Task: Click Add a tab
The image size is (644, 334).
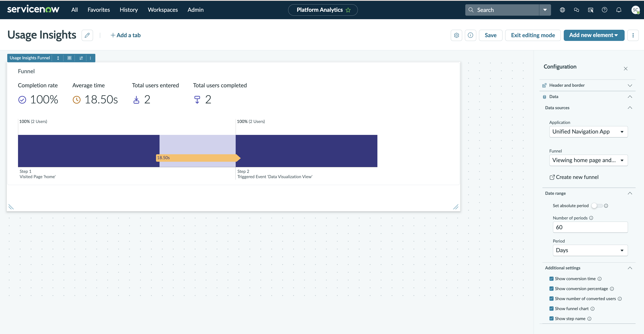Action: tap(125, 35)
